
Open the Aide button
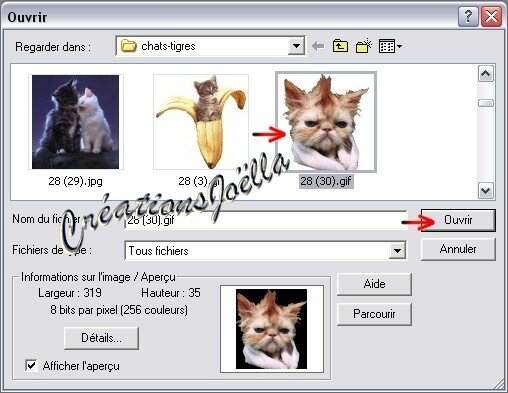(x=374, y=284)
